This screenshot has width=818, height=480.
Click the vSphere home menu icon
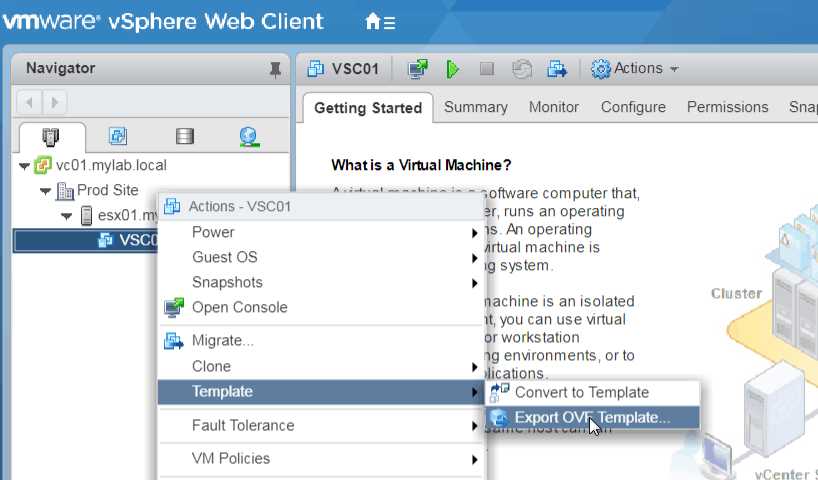(379, 22)
